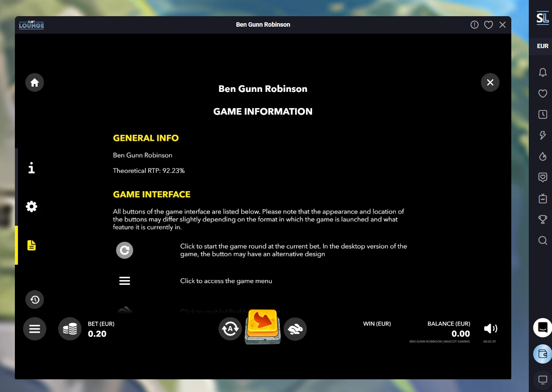
Task: Click the GAME INFORMATION title
Action: (263, 112)
